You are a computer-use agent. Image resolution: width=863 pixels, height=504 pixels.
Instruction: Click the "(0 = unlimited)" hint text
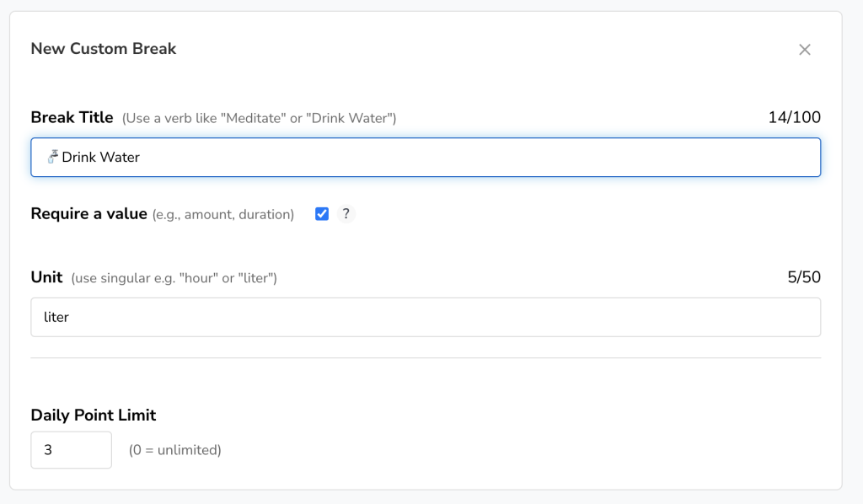tap(174, 450)
